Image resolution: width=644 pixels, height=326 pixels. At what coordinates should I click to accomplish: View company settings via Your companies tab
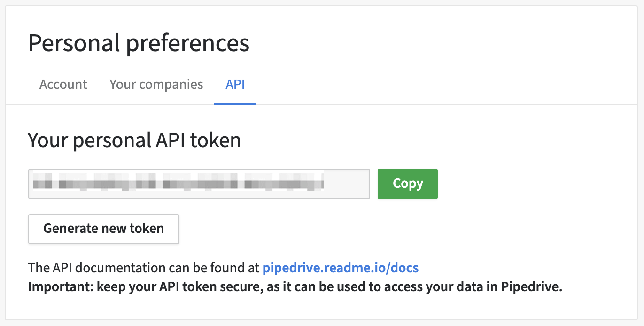click(156, 84)
